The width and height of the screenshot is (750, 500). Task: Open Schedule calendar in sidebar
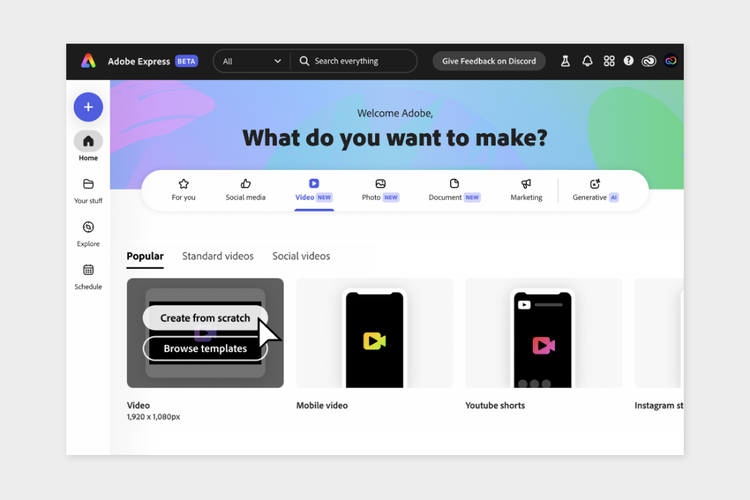pos(88,277)
